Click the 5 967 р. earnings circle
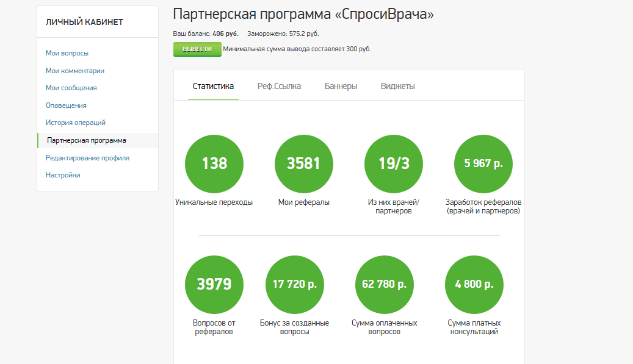633x364 pixels. (x=483, y=163)
